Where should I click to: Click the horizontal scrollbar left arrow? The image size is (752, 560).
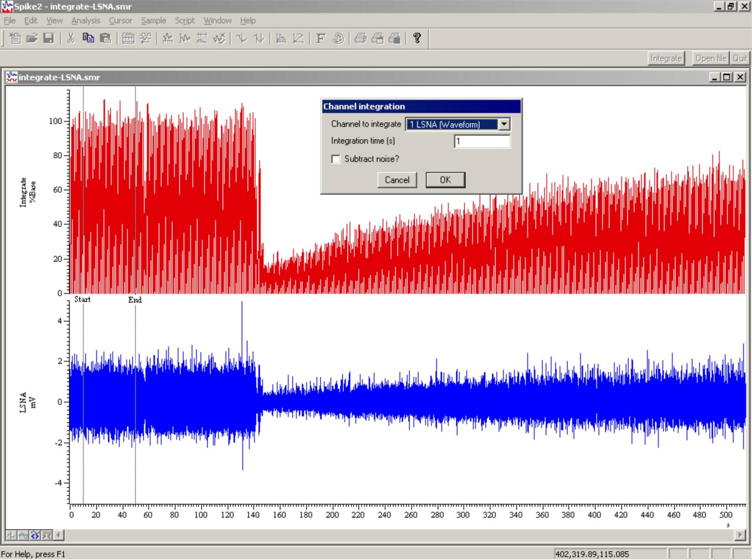click(x=59, y=535)
